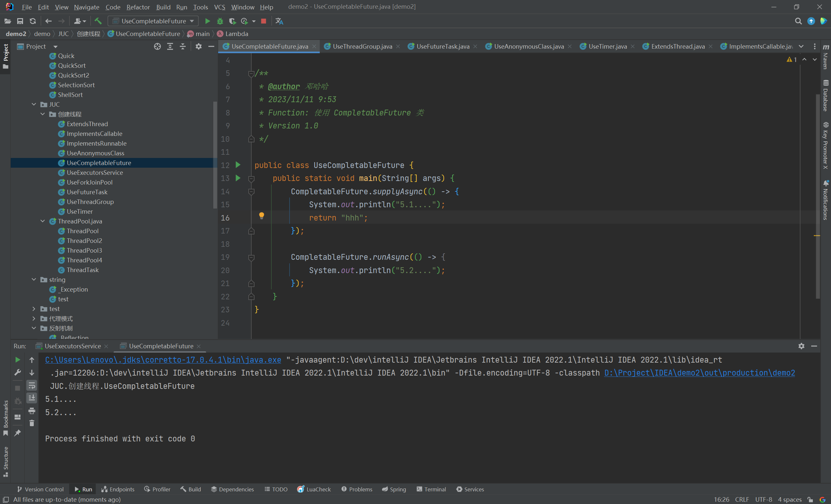
Task: Collapse the string folder
Action: 34,280
